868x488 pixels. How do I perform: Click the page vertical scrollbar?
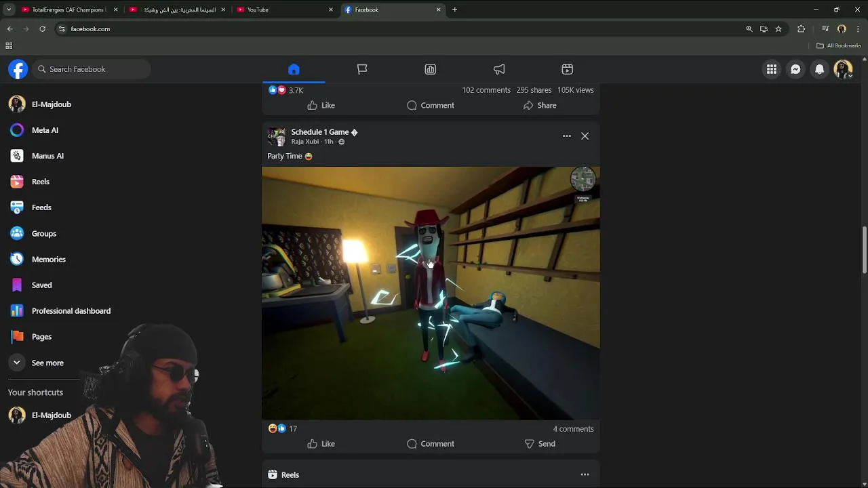(864, 251)
